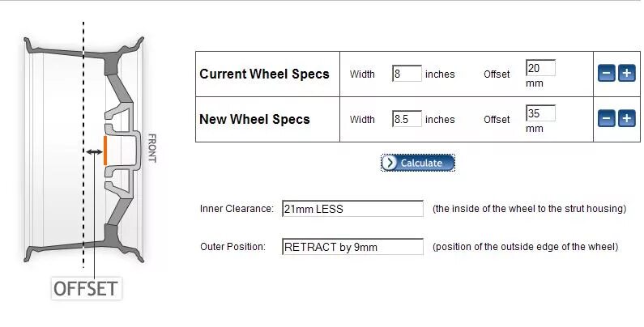Click the Calculate button

pos(418,163)
